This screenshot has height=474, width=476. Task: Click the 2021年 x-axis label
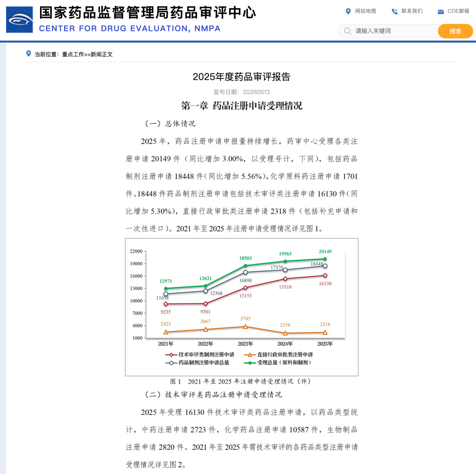click(165, 344)
